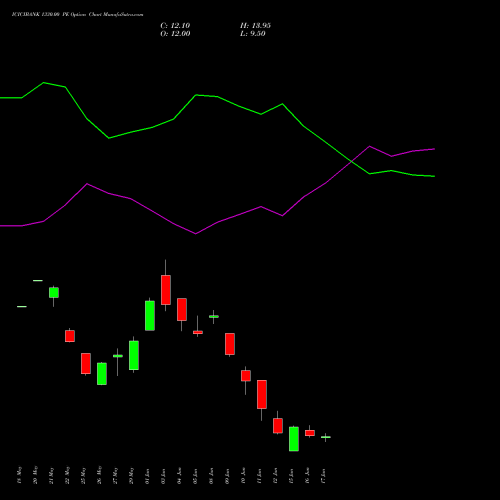Click the close value C: 12.10
Image resolution: width=500 pixels, height=500 pixels.
click(x=175, y=26)
